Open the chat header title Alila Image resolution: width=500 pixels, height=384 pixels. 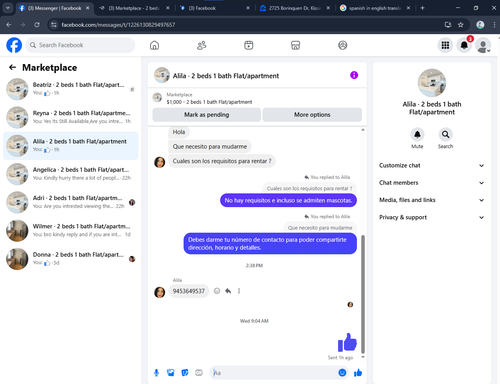226,76
